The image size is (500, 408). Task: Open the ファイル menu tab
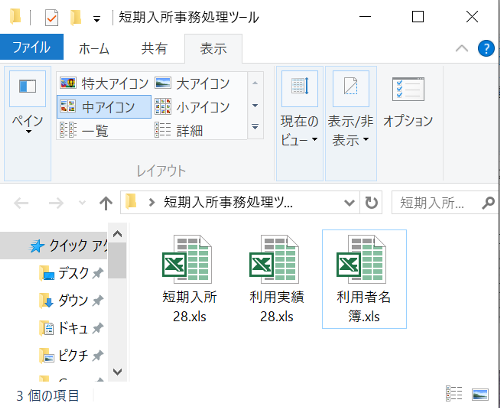point(32,47)
